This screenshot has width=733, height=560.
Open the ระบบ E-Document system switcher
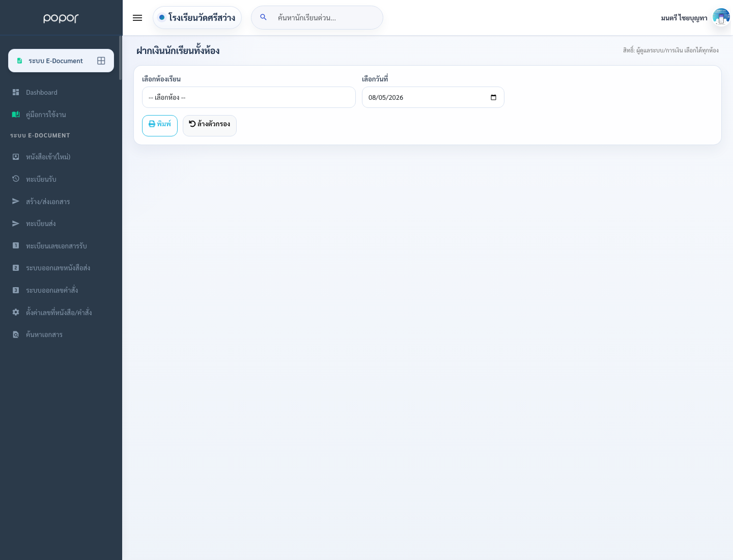pyautogui.click(x=61, y=61)
